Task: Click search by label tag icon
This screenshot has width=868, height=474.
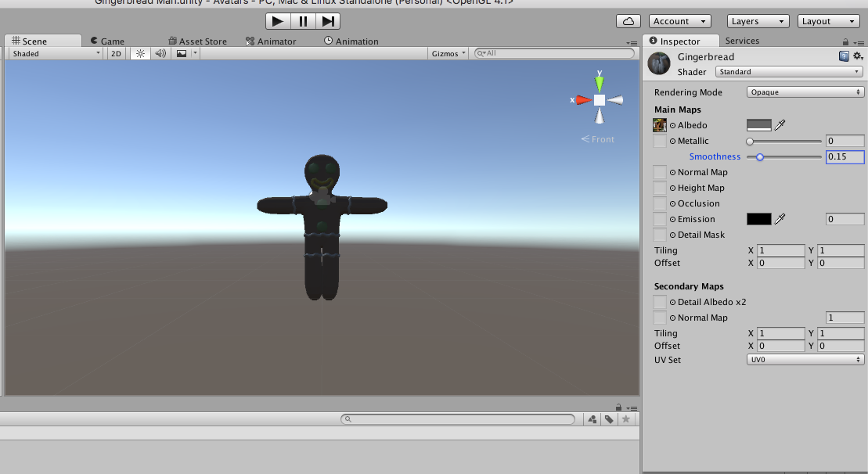Action: [609, 419]
